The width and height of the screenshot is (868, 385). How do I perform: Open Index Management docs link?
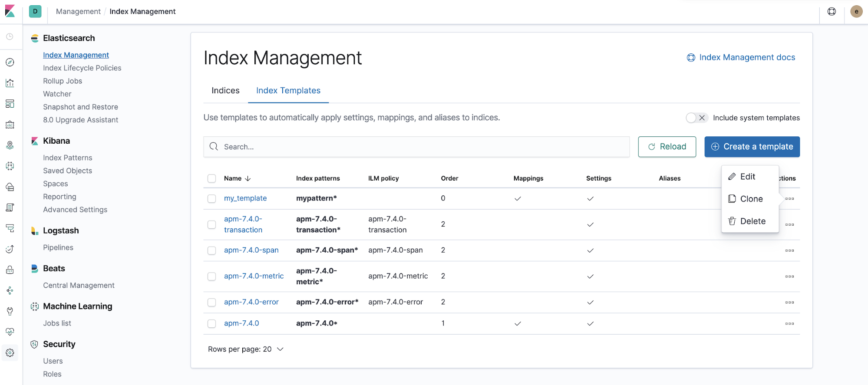[741, 57]
